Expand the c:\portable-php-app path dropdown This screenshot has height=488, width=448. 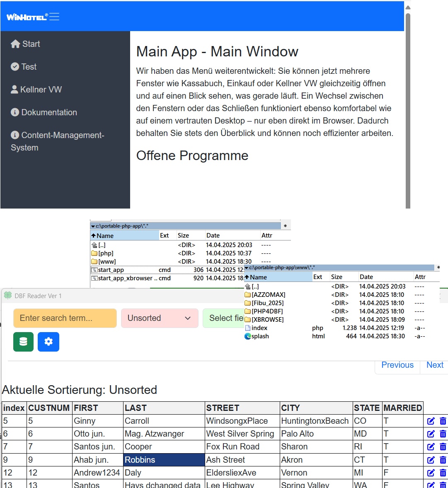tap(93, 226)
